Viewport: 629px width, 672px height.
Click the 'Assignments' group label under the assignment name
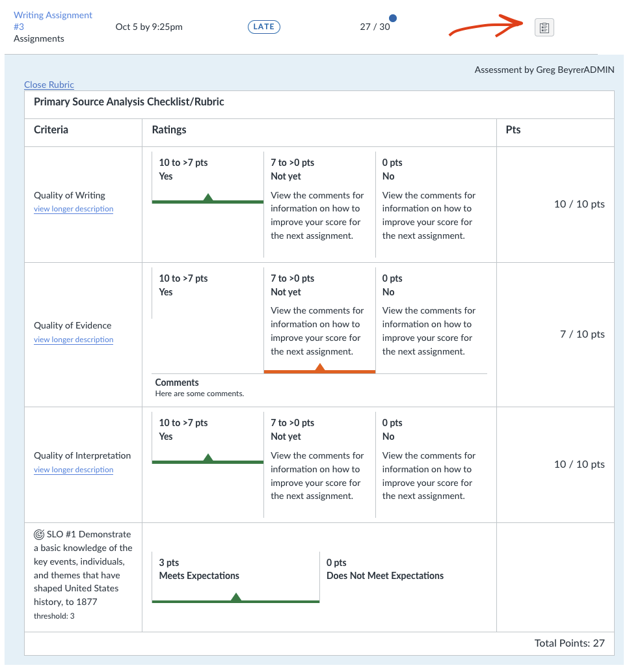click(39, 38)
